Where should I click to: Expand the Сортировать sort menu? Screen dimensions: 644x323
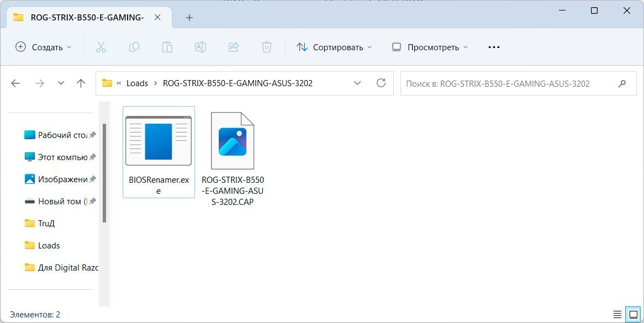(x=334, y=47)
